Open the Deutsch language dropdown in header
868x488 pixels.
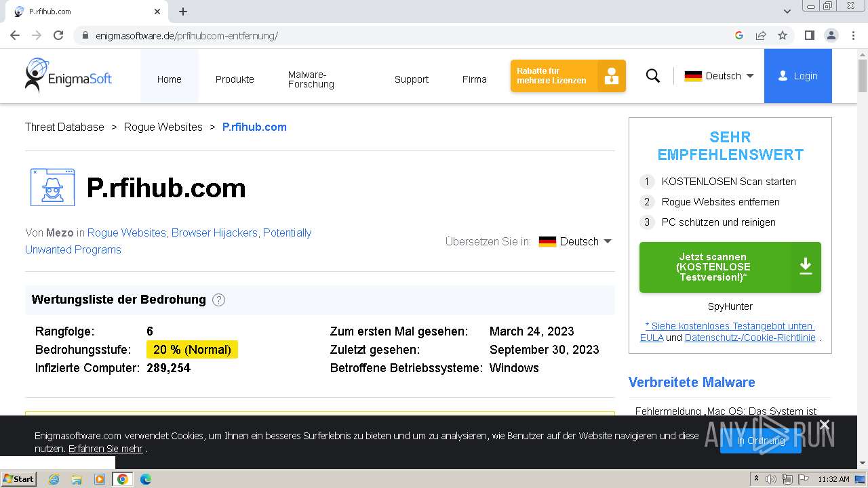coord(719,76)
